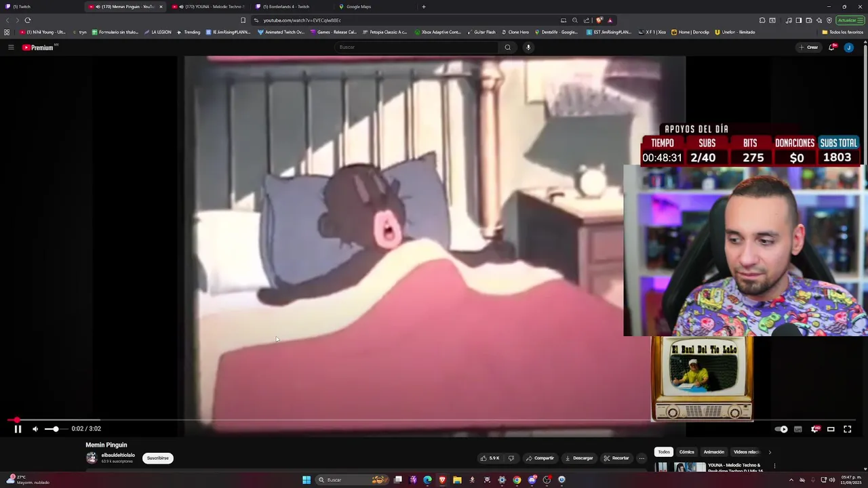This screenshot has width=868, height=488.
Task: Show more filter chips arrow
Action: tap(770, 452)
